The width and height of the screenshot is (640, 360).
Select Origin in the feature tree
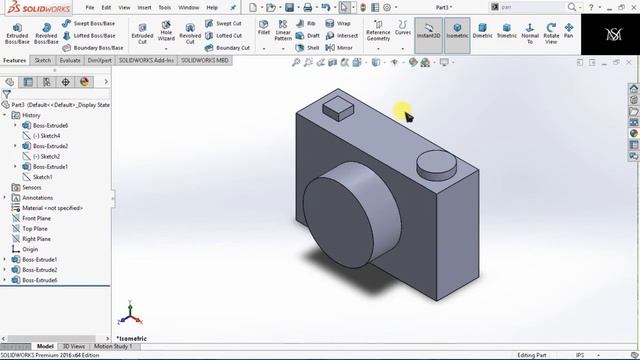[30, 249]
